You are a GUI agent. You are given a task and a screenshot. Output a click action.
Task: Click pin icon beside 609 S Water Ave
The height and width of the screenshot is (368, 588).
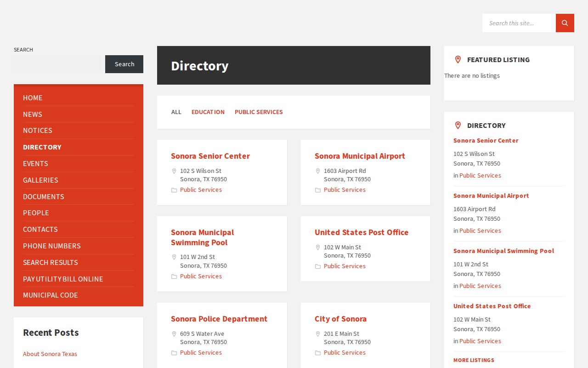[x=174, y=333]
